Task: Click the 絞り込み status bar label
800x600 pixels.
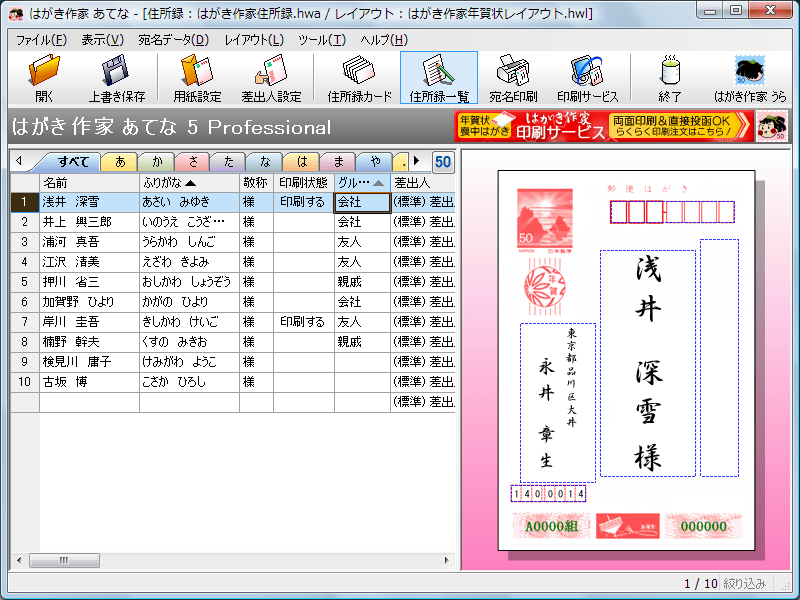Action: [x=744, y=583]
